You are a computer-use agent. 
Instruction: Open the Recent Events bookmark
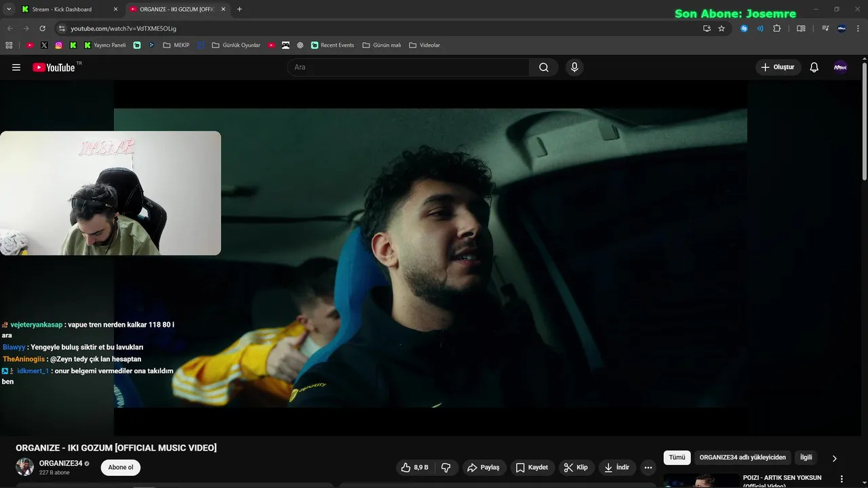click(x=332, y=45)
